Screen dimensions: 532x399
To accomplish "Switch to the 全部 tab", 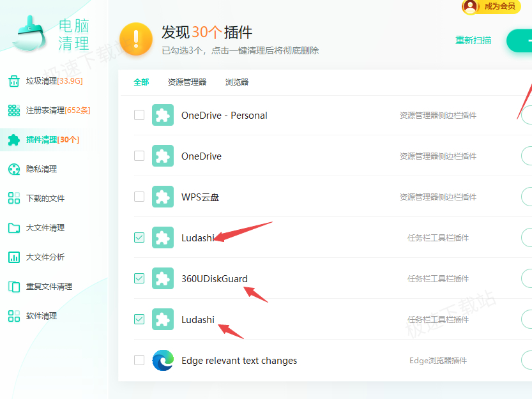I will [141, 82].
